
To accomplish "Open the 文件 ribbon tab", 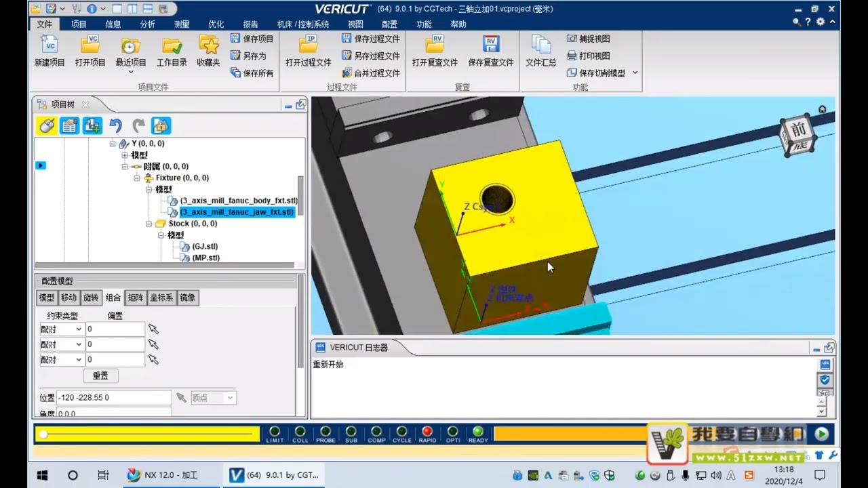I will click(44, 24).
